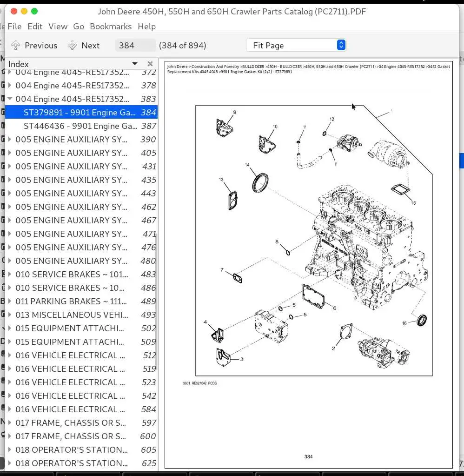Image resolution: width=464 pixels, height=476 pixels.
Task: Open the Bookmarks menu
Action: point(111,27)
